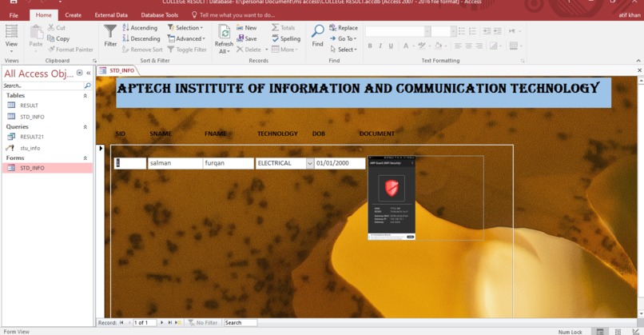The width and height of the screenshot is (644, 335).
Task: Click the SNAME field containing salman
Action: (x=175, y=163)
